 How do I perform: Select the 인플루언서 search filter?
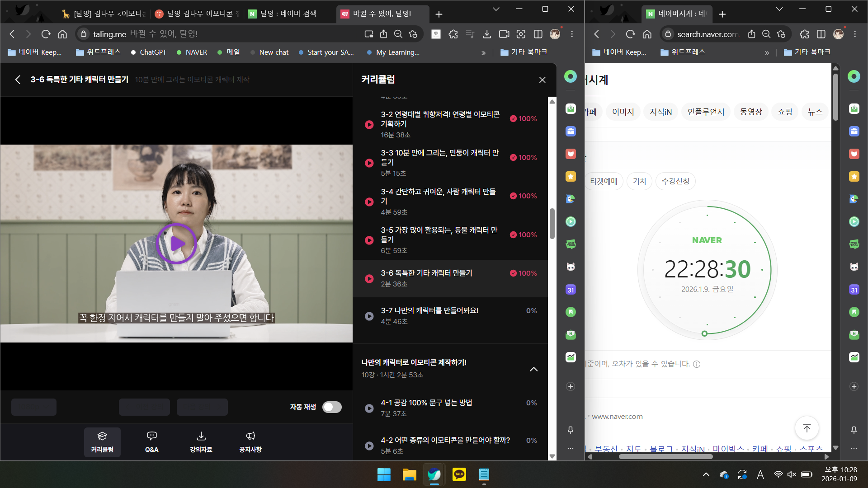(x=705, y=112)
